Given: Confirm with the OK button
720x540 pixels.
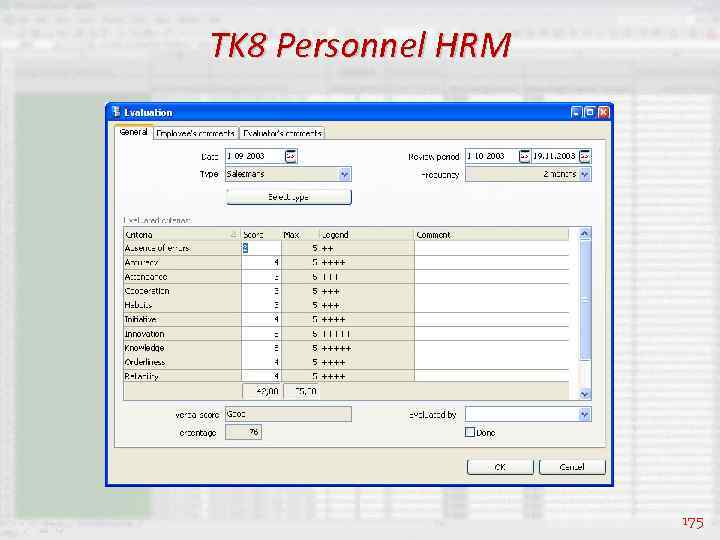Looking at the screenshot, I should point(500,467).
